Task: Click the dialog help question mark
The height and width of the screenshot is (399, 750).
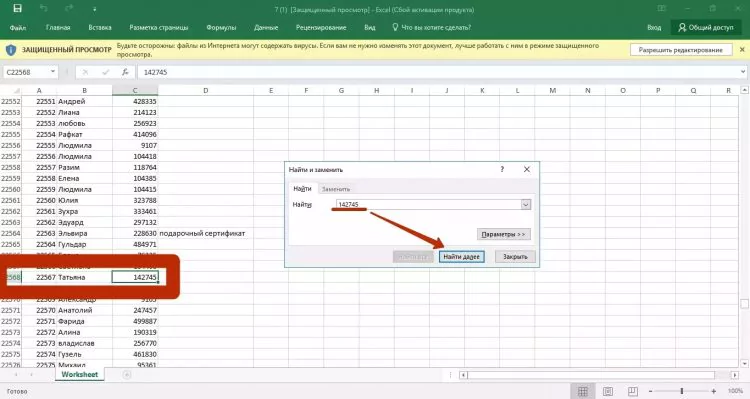Action: [x=502, y=169]
